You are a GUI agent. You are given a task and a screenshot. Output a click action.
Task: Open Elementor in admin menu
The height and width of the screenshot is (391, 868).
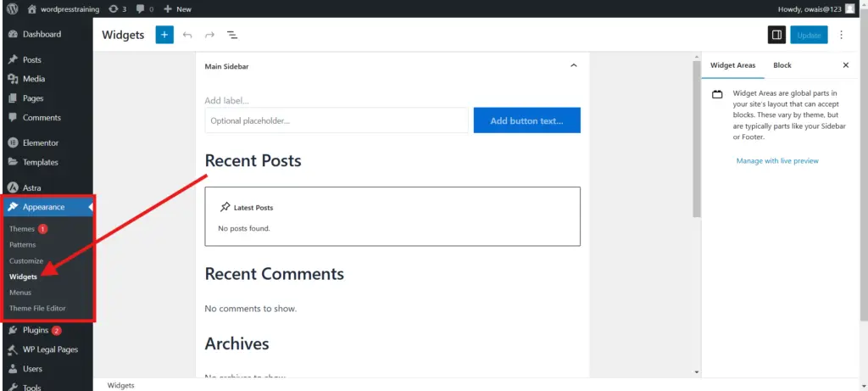pos(47,142)
